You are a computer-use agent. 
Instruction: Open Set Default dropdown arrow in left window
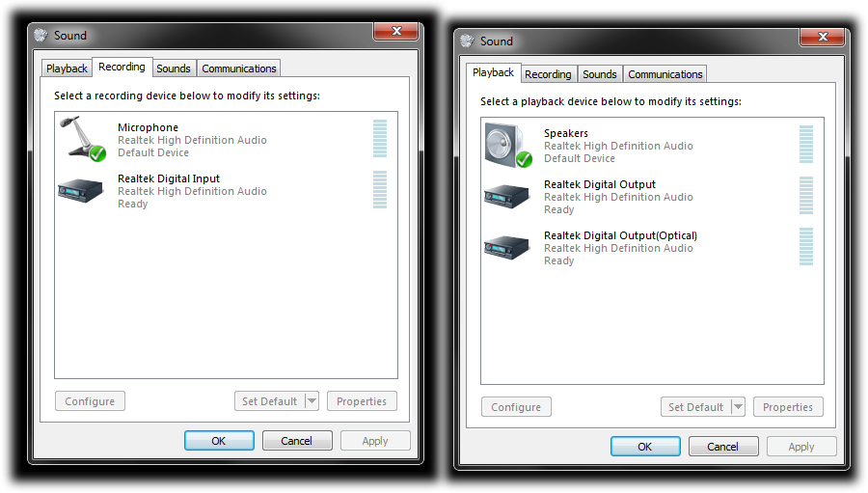click(312, 400)
